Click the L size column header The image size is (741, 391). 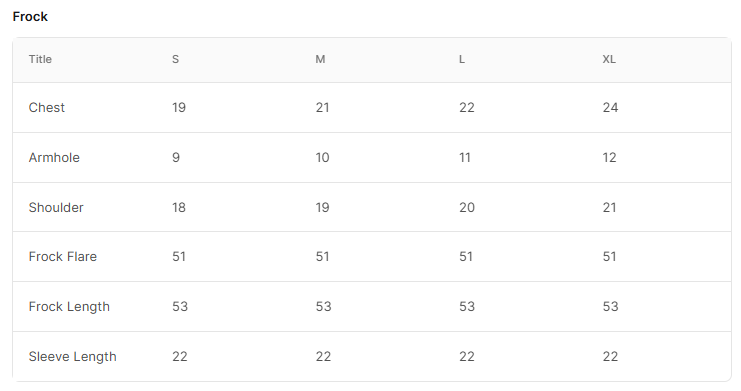point(462,60)
